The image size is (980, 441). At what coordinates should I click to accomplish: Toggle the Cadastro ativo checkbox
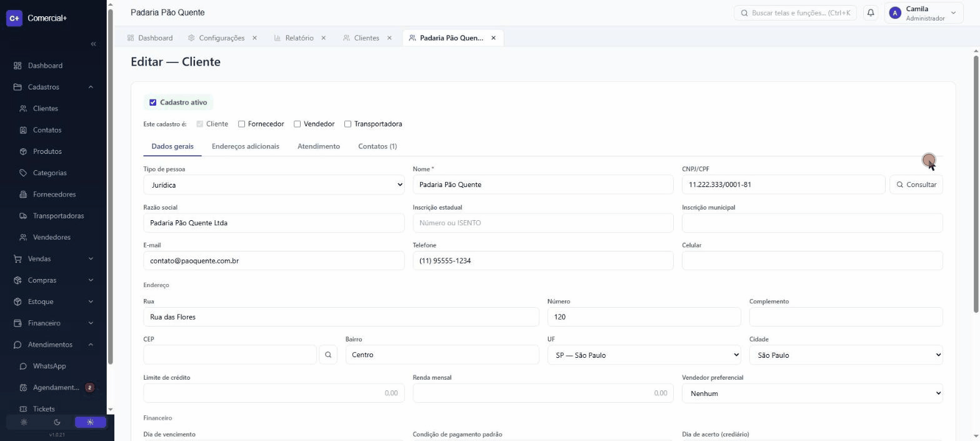[x=152, y=103]
